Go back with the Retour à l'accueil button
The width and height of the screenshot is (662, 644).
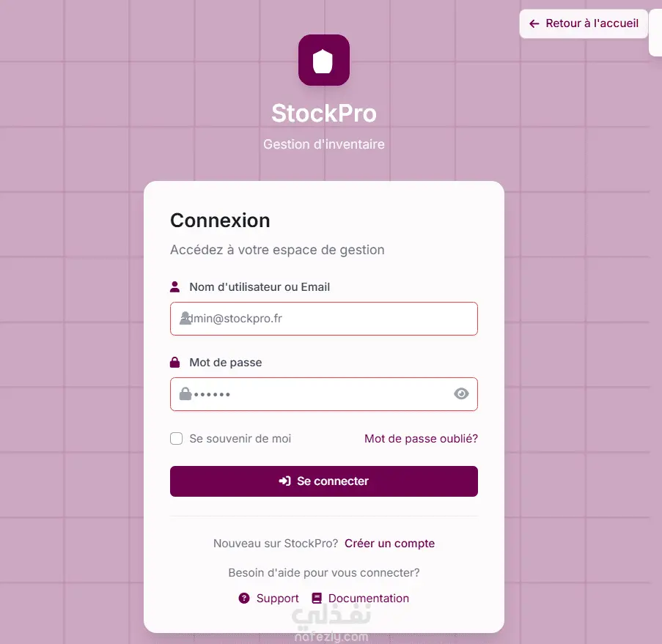point(584,23)
